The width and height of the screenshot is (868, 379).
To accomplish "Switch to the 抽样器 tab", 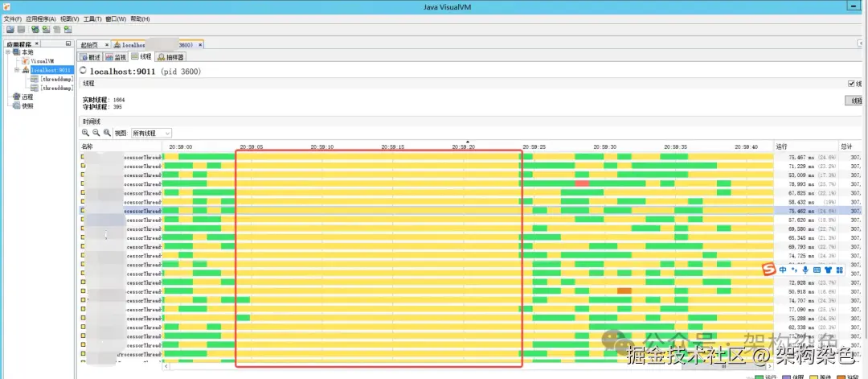I will pos(170,56).
